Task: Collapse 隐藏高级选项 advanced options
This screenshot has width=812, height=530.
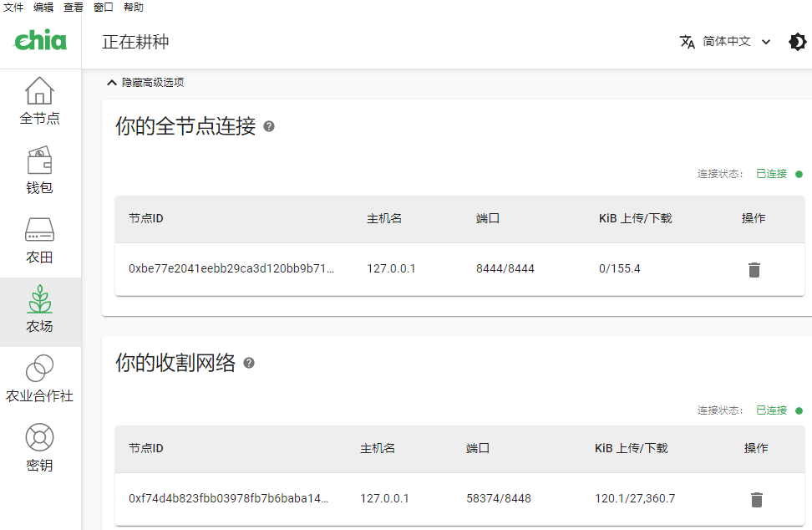Action: click(x=145, y=83)
